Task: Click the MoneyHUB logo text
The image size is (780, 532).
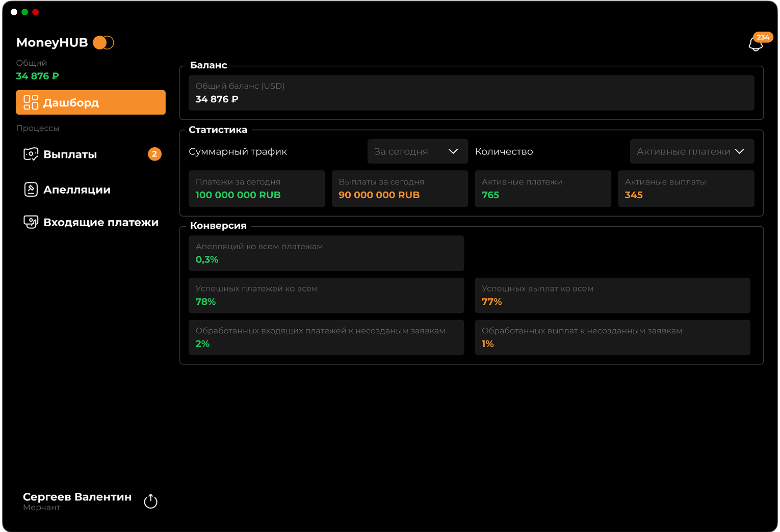Action: (x=52, y=43)
